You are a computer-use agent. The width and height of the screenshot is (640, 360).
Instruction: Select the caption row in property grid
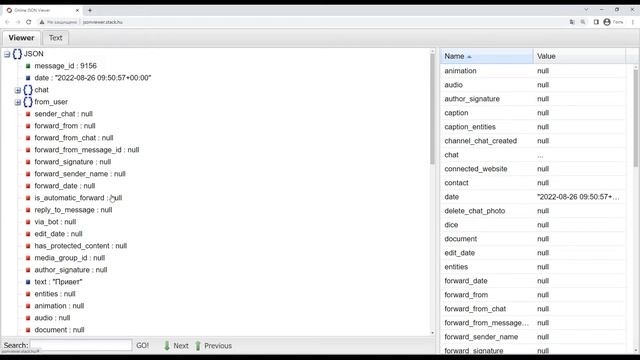[533, 113]
